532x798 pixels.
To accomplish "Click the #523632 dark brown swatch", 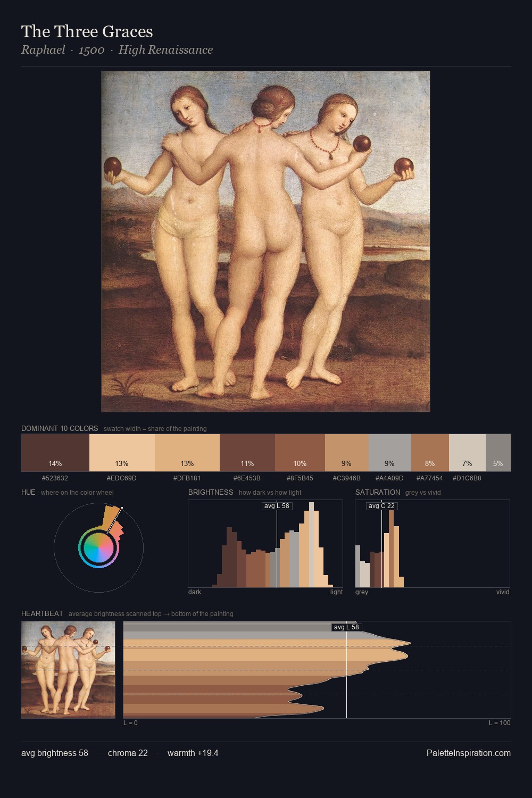I will point(55,453).
